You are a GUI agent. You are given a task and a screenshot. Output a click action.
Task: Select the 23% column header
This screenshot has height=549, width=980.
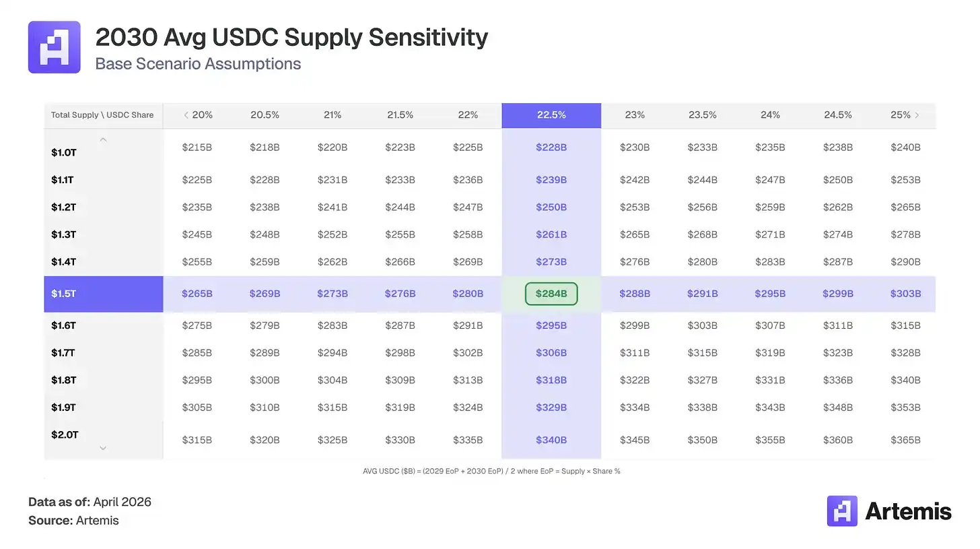[635, 115]
